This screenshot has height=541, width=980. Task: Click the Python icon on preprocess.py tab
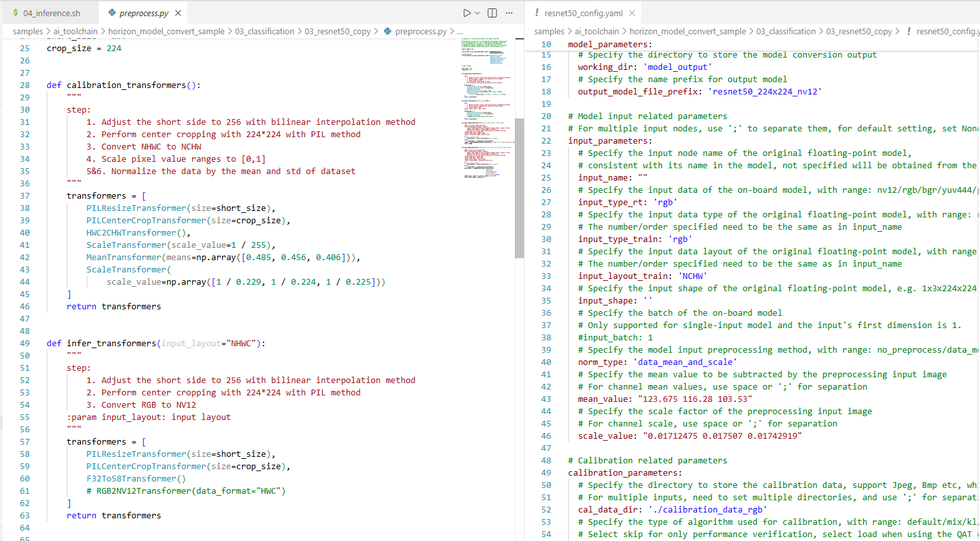[112, 13]
